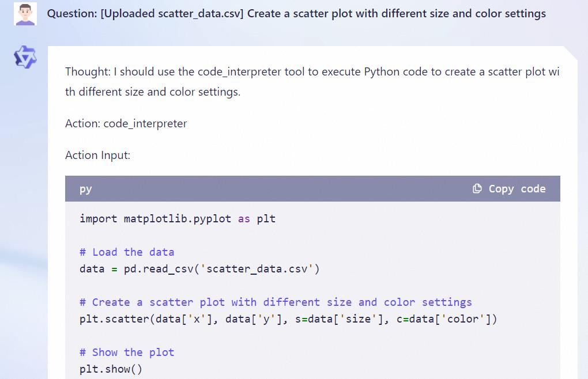The height and width of the screenshot is (379, 588).
Task: Click the 'plt' alias in import line
Action: tap(266, 219)
